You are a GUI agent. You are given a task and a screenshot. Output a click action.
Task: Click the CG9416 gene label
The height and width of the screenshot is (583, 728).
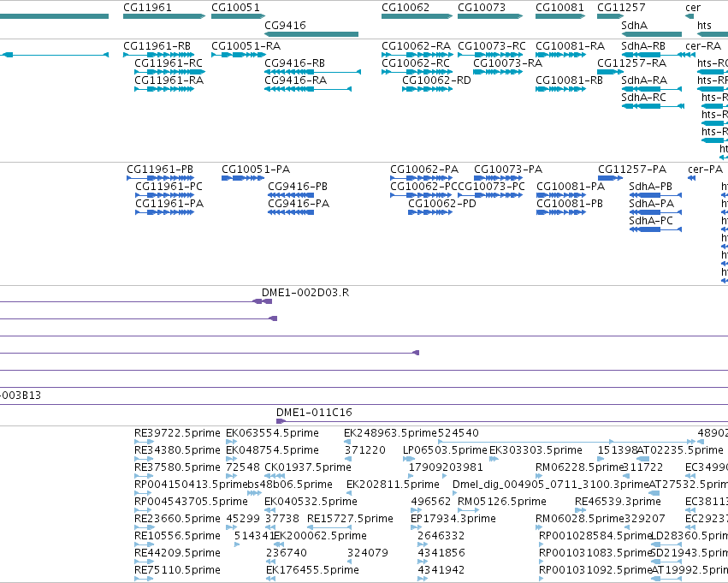click(285, 25)
